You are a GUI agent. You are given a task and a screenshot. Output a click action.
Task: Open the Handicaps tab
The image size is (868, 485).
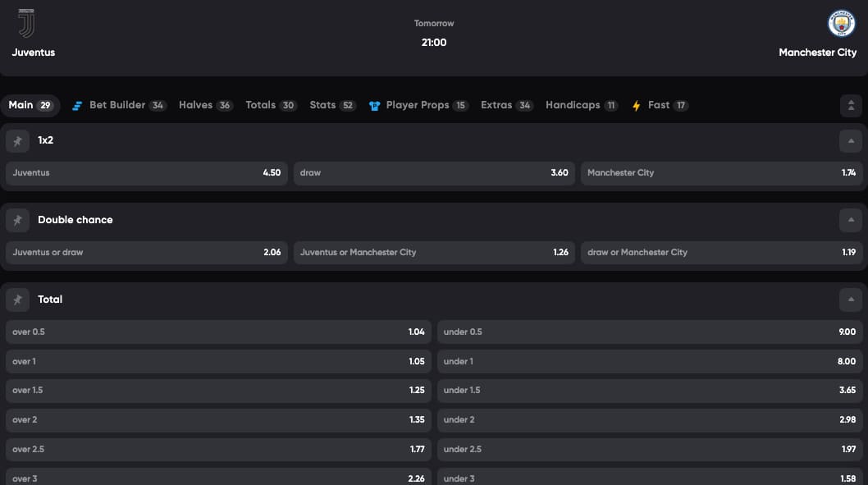coord(581,105)
